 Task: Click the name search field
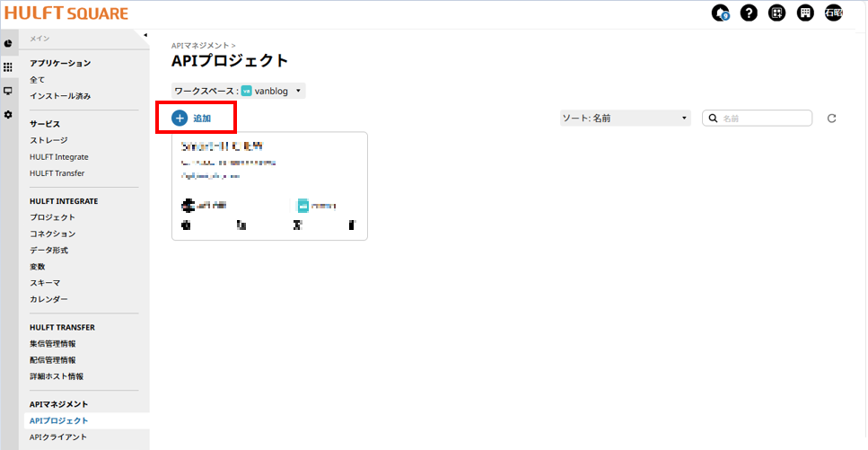pos(758,118)
